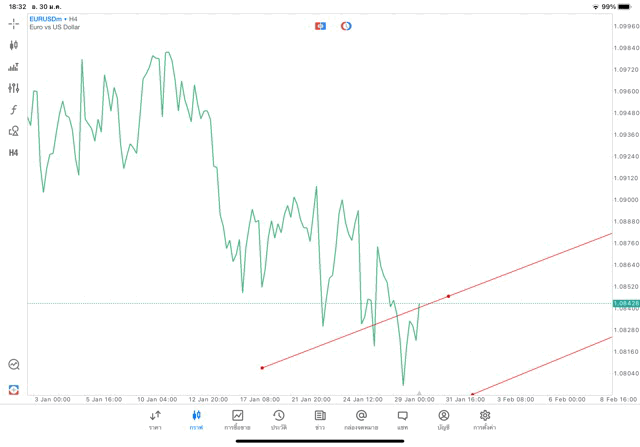
Task: Open the ข่าว news tab
Action: click(x=319, y=420)
